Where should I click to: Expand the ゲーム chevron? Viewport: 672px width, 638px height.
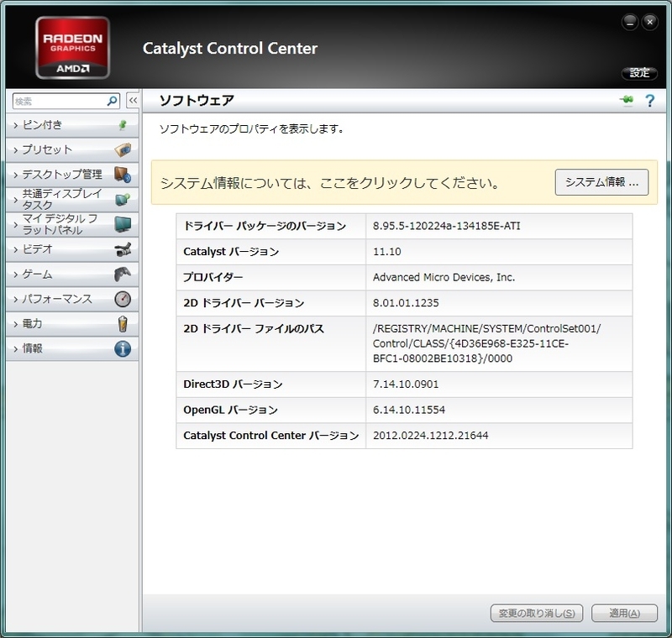(x=16, y=275)
